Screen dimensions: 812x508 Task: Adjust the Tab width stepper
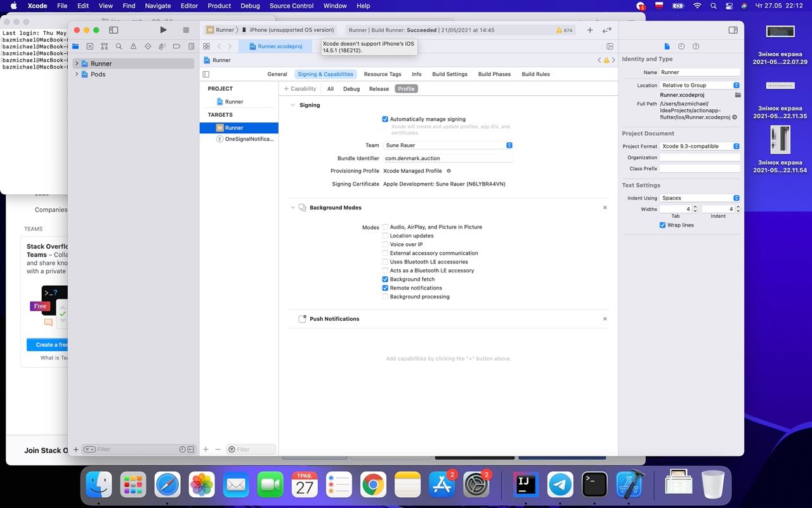pyautogui.click(x=695, y=209)
